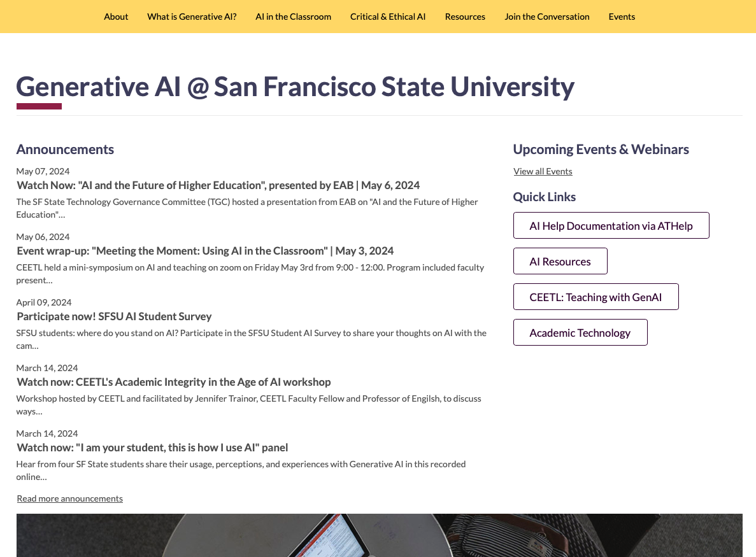This screenshot has height=557, width=756.
Task: Click the AI Resources quick link button
Action: coord(560,261)
